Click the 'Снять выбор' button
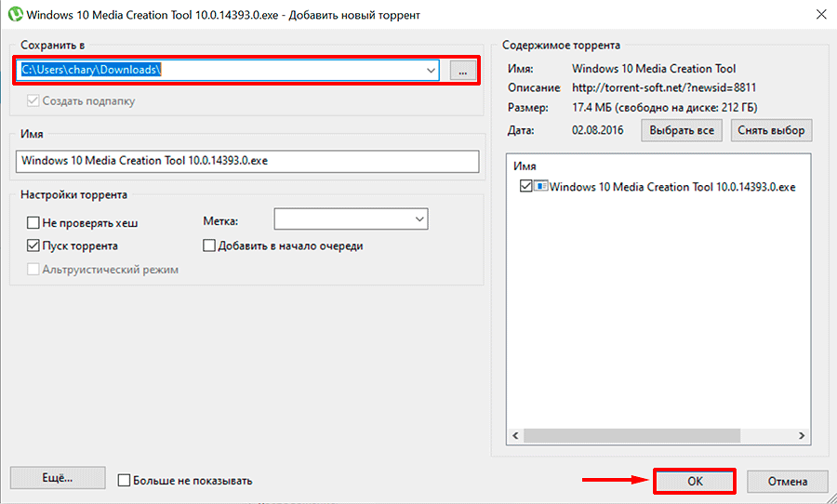The width and height of the screenshot is (837, 504). [x=771, y=131]
